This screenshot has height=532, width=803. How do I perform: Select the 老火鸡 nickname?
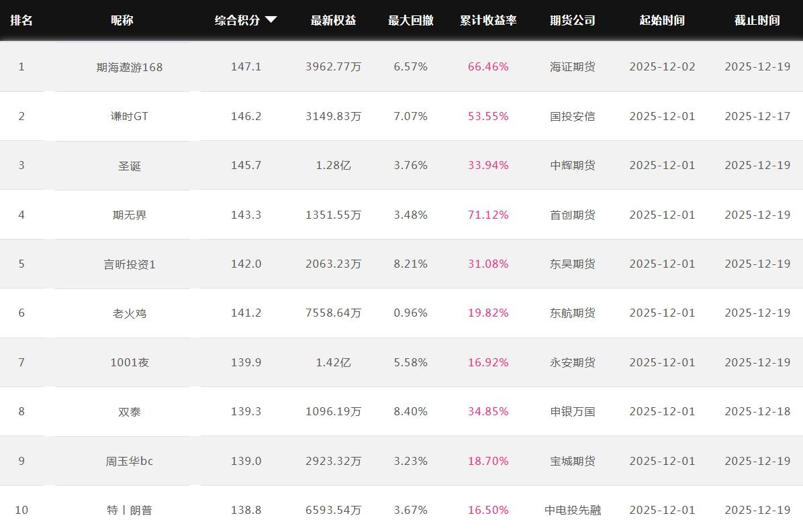[x=130, y=313]
